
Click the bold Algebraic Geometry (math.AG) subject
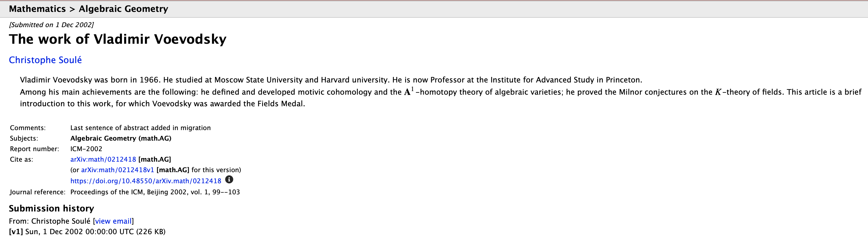click(x=121, y=138)
